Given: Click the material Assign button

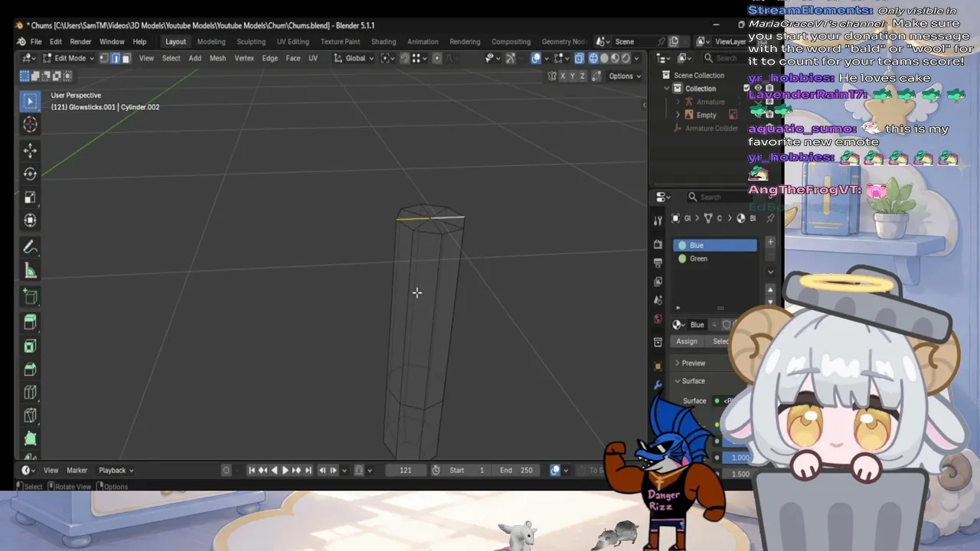Looking at the screenshot, I should click(x=687, y=341).
